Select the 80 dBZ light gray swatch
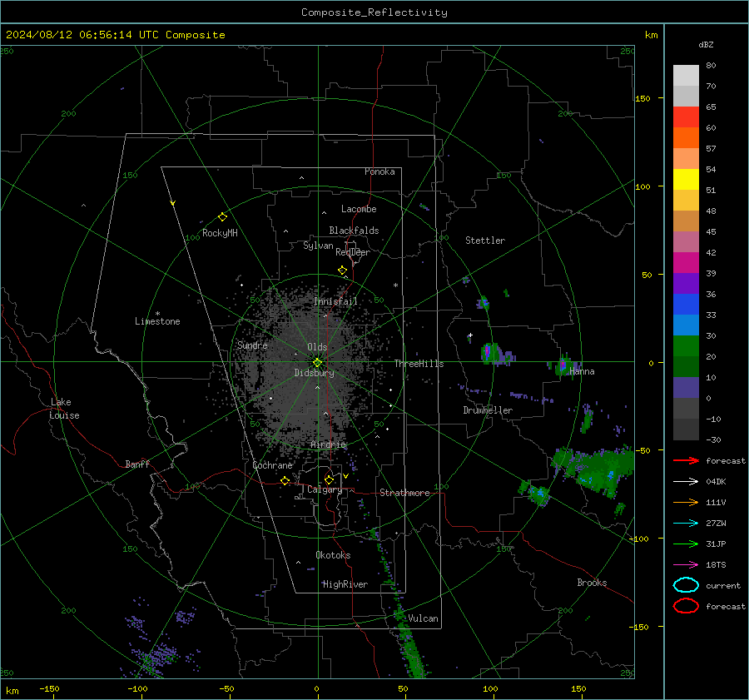 point(686,76)
